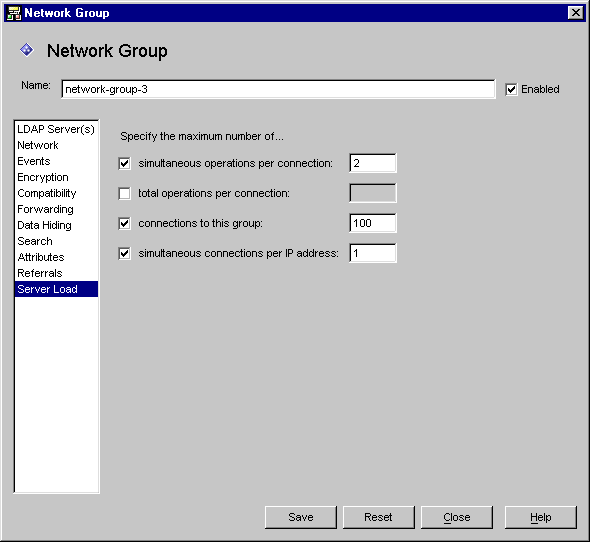
Task: Switch to Forwarding settings
Action: tap(56, 209)
